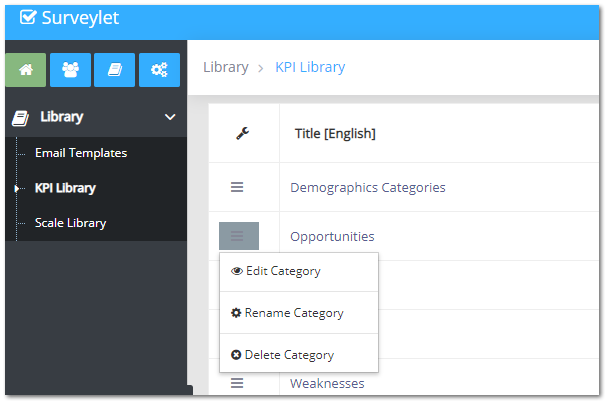Open the menu icon for Weaknesses row
The height and width of the screenshot is (404, 608).
pos(237,383)
